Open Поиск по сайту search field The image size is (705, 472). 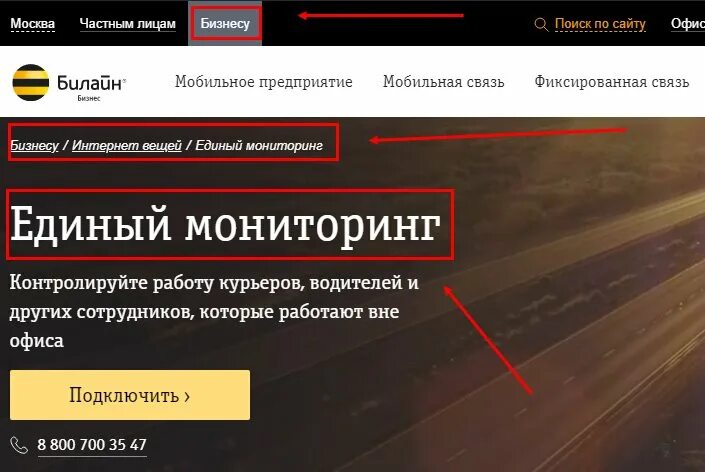click(x=600, y=23)
